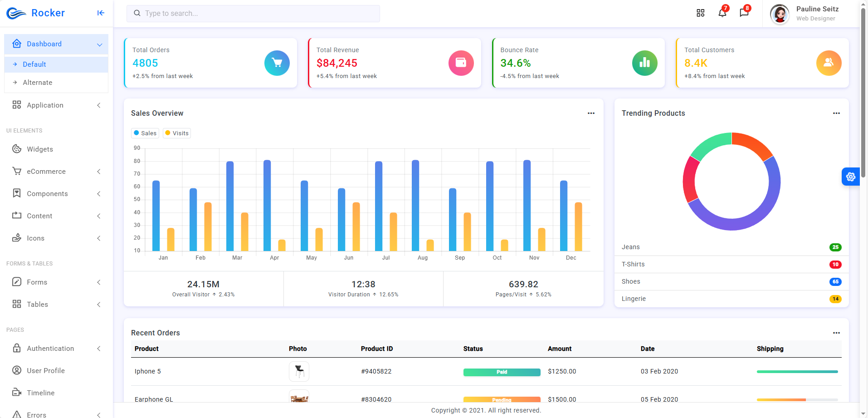Open Sales Overview three-dot options menu
Image resolution: width=868 pixels, height=418 pixels.
591,113
